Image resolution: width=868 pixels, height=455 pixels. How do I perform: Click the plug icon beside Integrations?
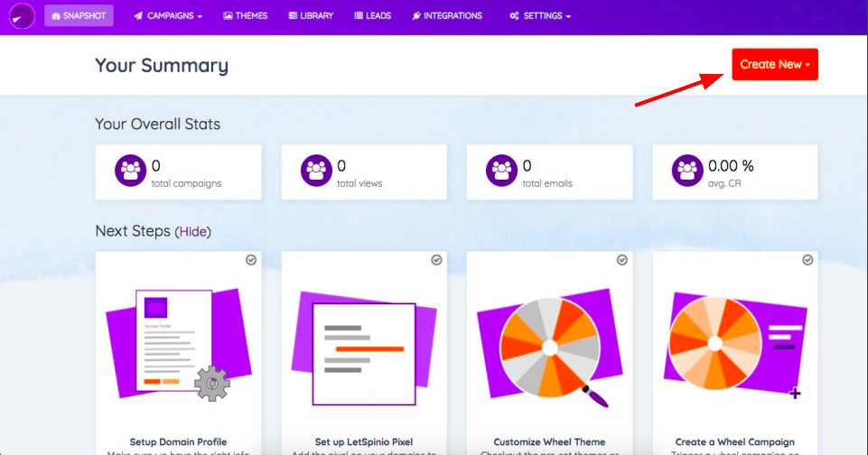416,16
